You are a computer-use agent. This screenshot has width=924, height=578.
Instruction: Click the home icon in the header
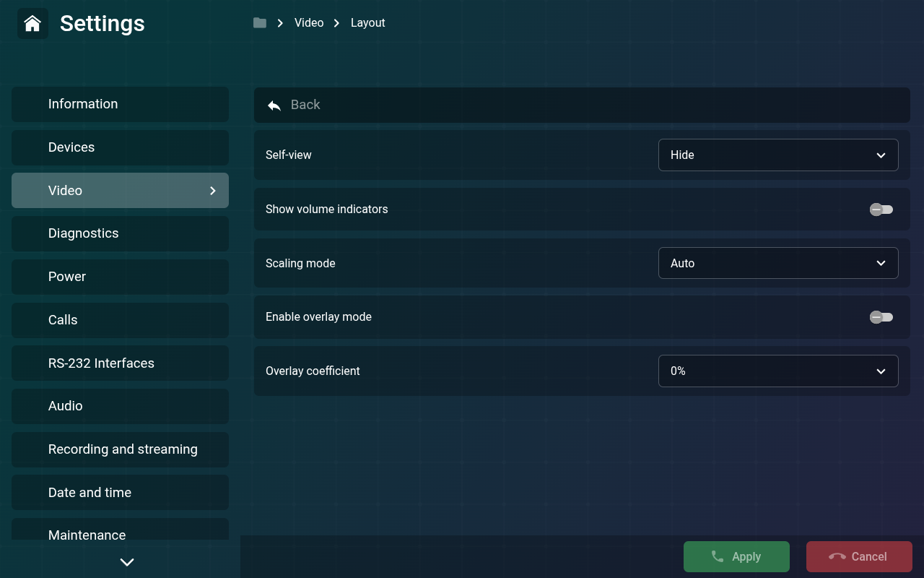click(x=32, y=23)
